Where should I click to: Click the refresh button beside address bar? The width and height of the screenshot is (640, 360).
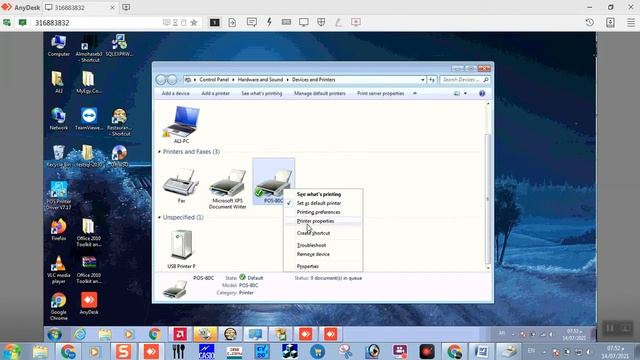pos(432,80)
